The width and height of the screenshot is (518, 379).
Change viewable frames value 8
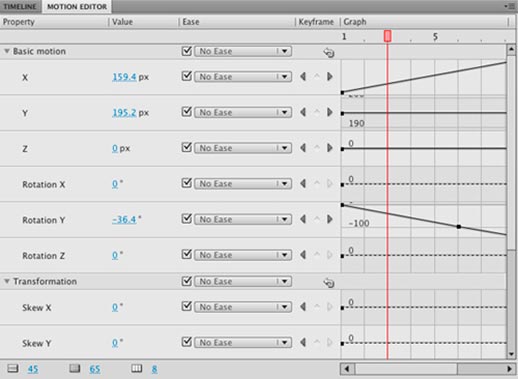click(x=155, y=369)
